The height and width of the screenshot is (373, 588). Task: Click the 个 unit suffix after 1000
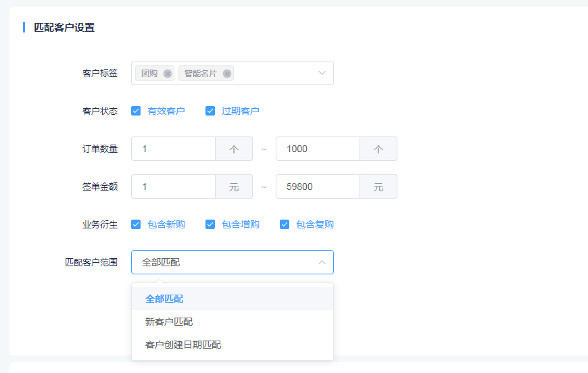pos(378,149)
